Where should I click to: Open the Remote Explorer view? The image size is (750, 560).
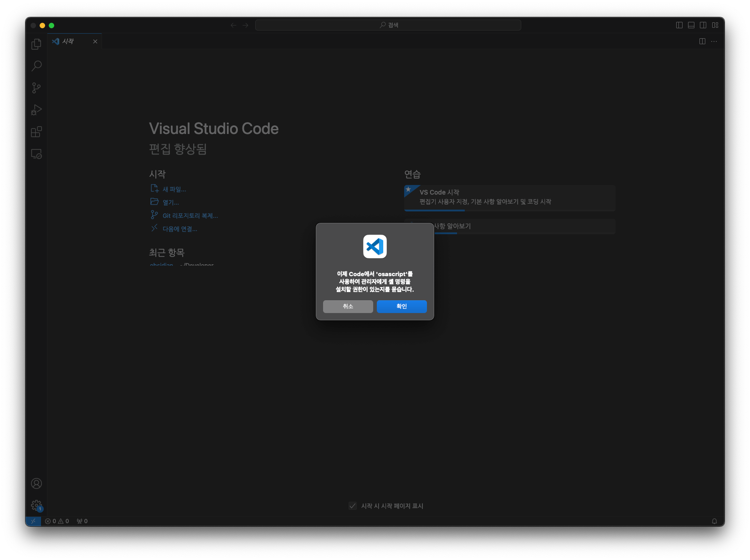[x=36, y=154]
